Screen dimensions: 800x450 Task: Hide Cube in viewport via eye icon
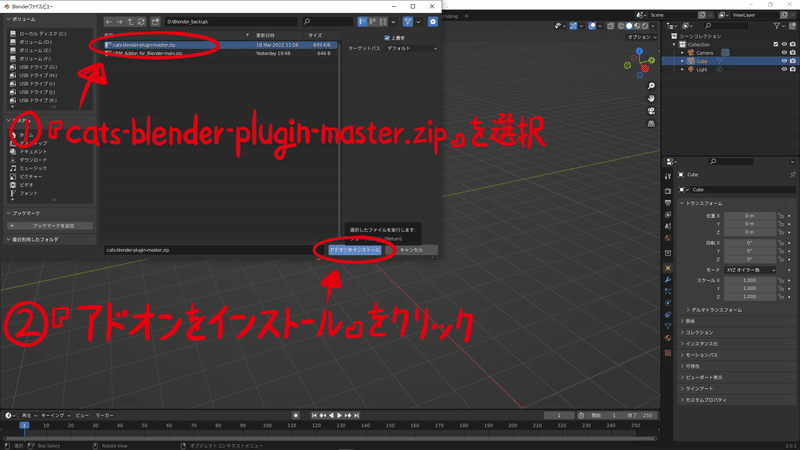tap(785, 61)
